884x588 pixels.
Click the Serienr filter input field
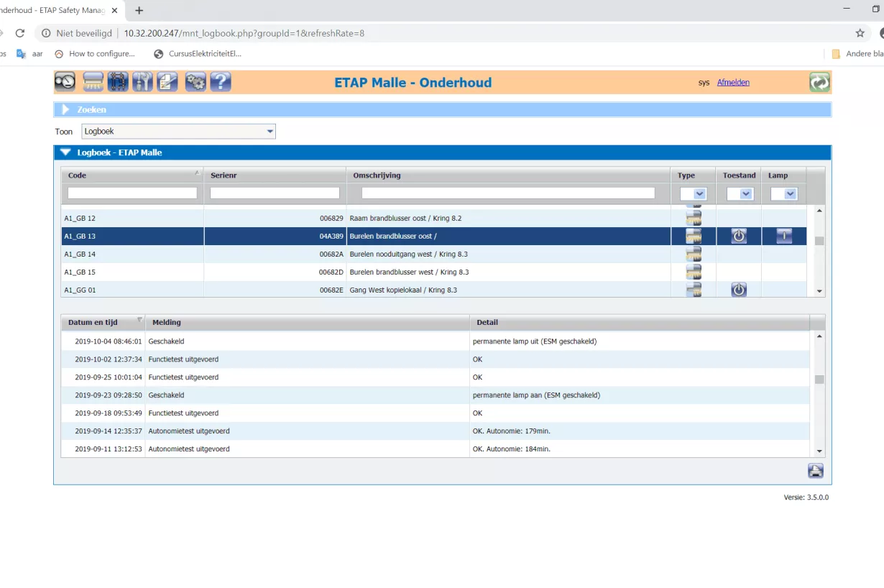click(x=275, y=193)
